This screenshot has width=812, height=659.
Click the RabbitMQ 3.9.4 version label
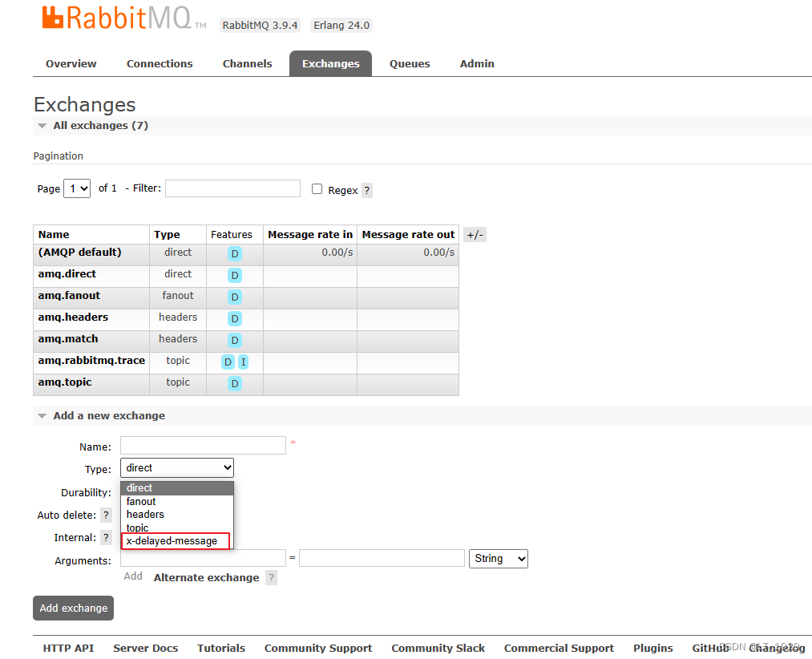[260, 26]
